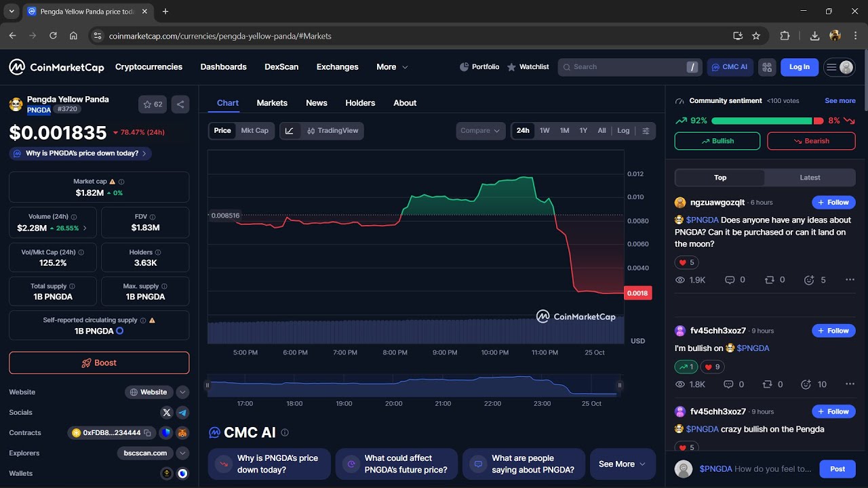Follow user ngzuawgozqlt
The width and height of the screenshot is (868, 488).
(x=833, y=203)
